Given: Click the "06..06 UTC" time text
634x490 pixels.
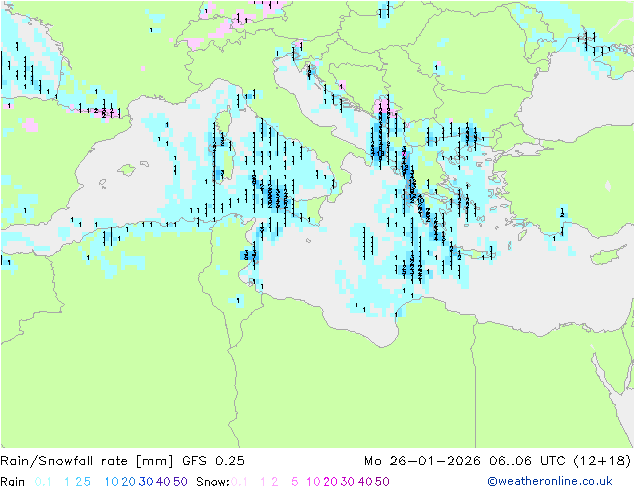Looking at the screenshot, I should point(528,461).
